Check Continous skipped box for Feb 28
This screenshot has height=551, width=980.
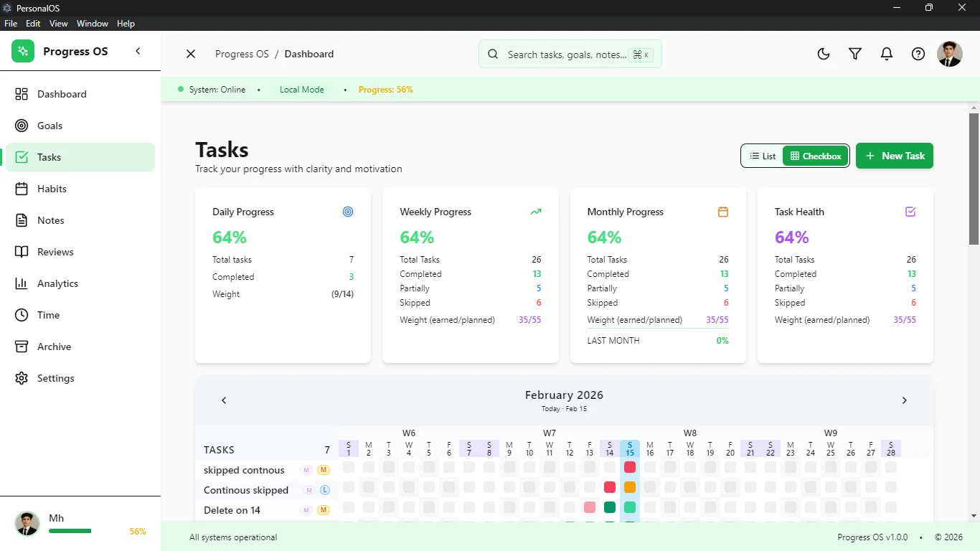(891, 487)
